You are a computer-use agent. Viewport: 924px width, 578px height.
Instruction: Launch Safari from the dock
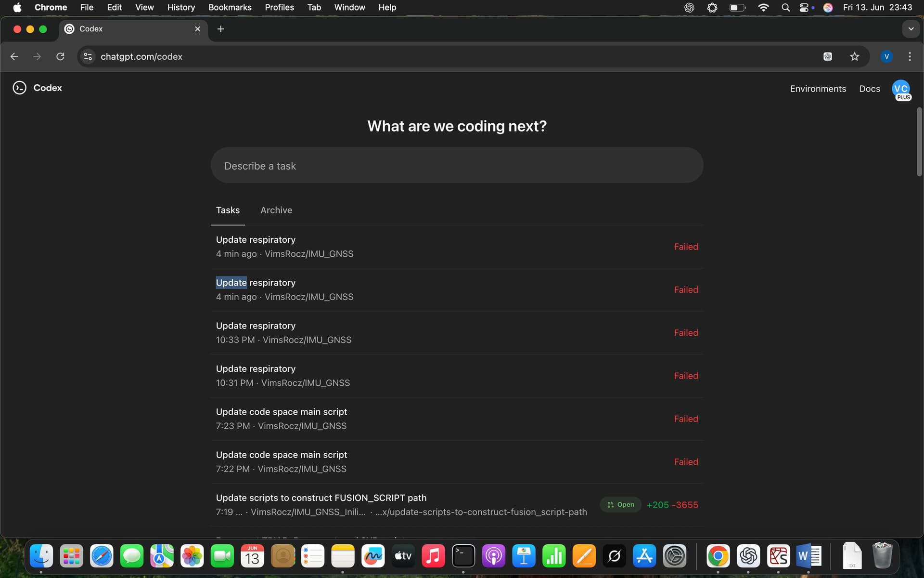click(x=102, y=556)
